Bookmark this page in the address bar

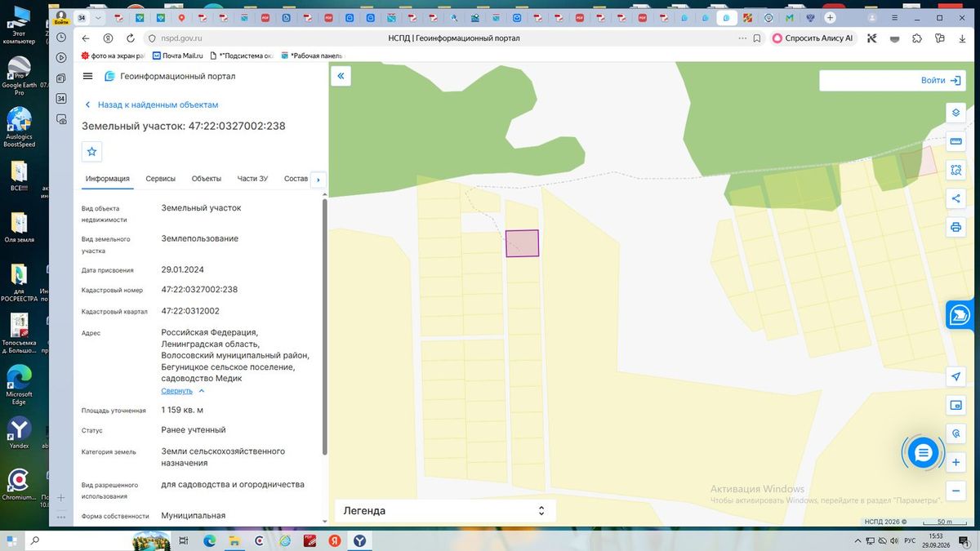click(757, 38)
